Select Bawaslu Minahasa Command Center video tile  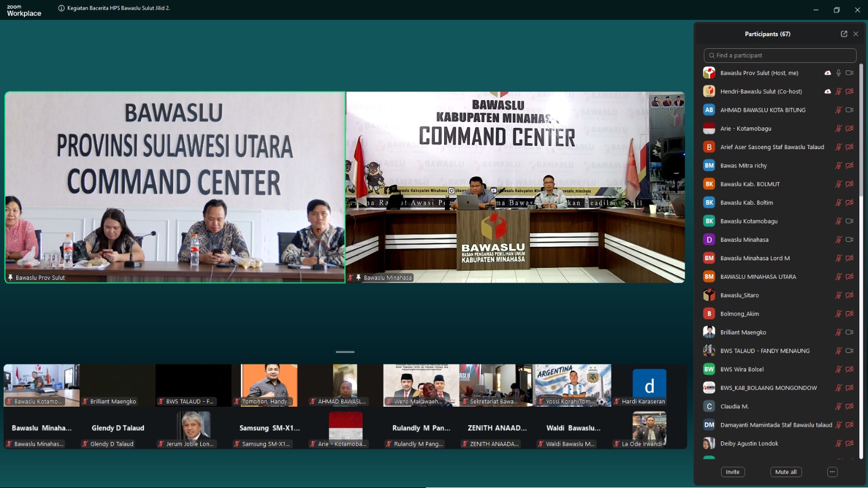(x=515, y=187)
